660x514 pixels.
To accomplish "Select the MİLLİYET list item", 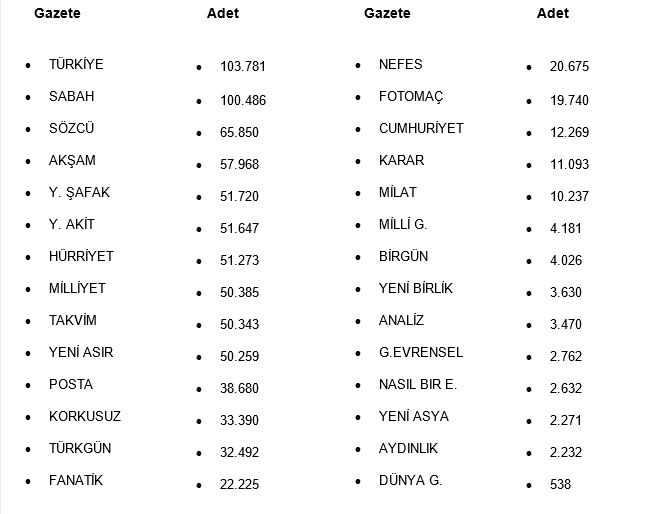I will click(x=77, y=288).
